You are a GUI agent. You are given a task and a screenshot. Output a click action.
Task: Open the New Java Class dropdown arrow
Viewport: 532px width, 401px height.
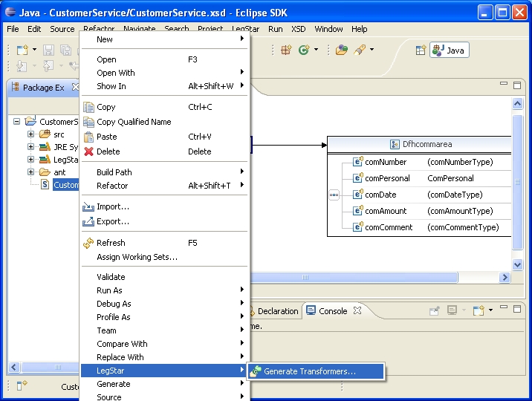[316, 50]
